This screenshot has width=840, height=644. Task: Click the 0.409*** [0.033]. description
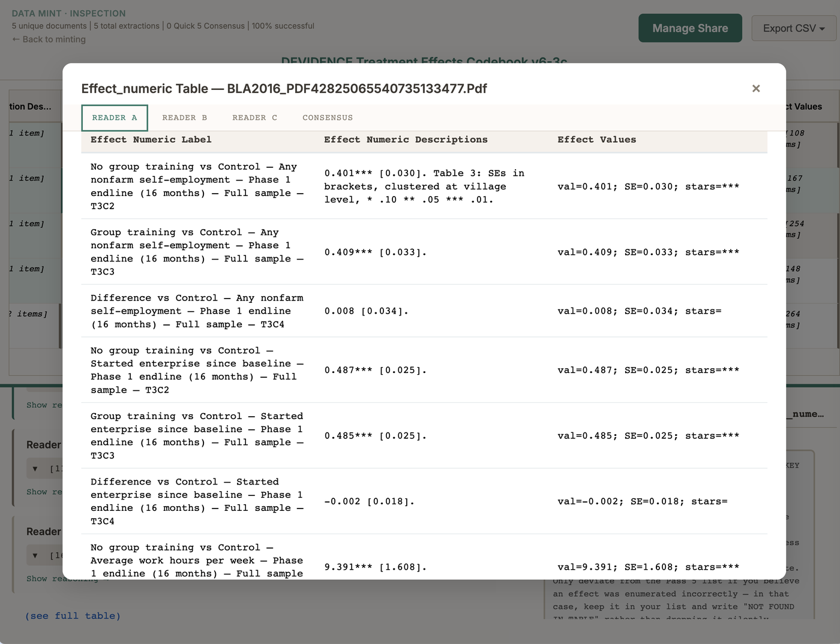[x=376, y=252]
